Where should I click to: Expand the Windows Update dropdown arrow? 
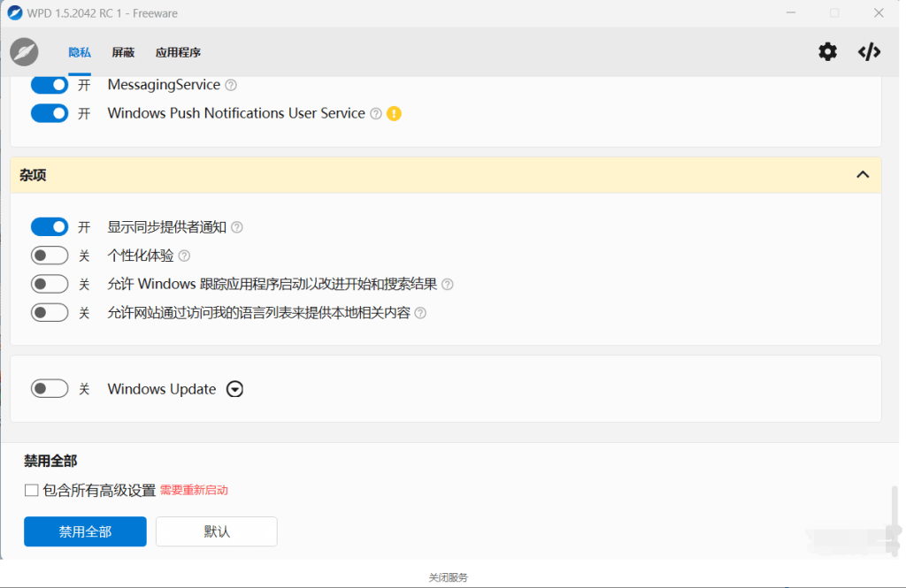(234, 389)
